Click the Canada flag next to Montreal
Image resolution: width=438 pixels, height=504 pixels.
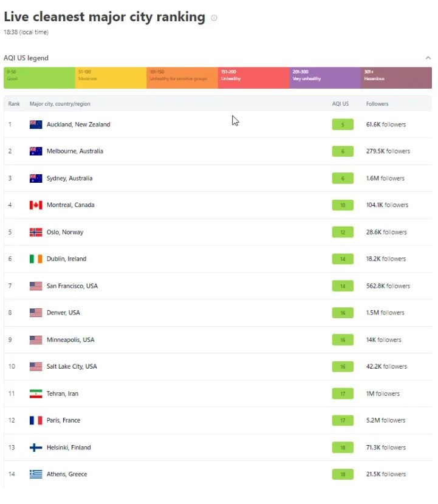click(36, 205)
